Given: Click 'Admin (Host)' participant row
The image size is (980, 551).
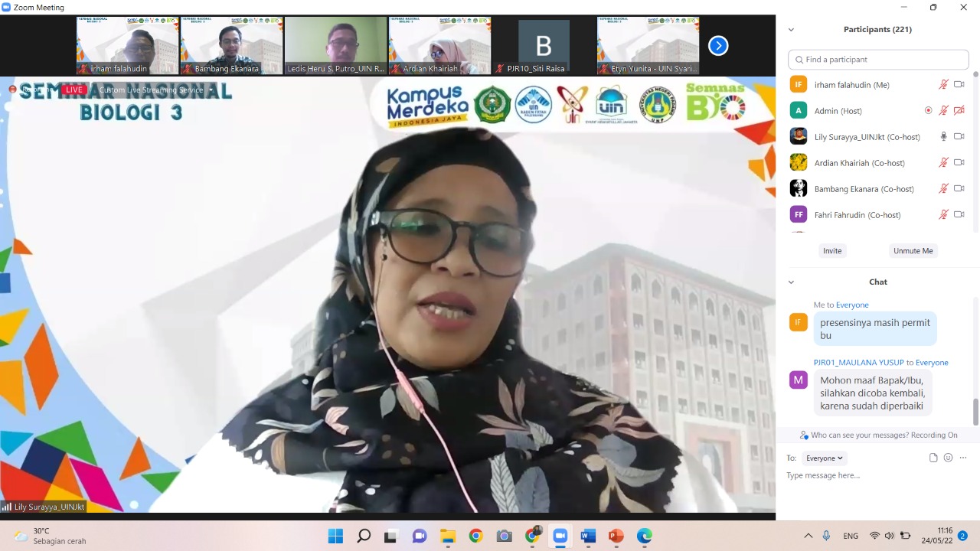Looking at the screenshot, I should pyautogui.click(x=878, y=111).
